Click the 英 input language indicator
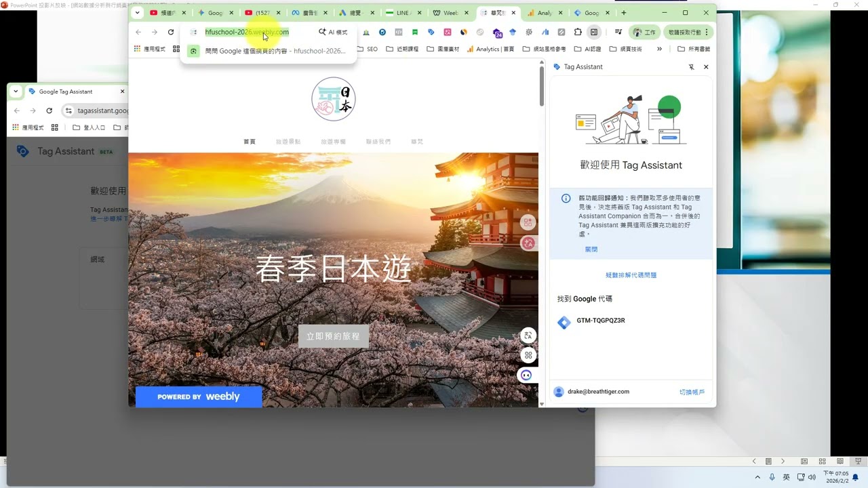Image resolution: width=868 pixels, height=488 pixels. 786,477
